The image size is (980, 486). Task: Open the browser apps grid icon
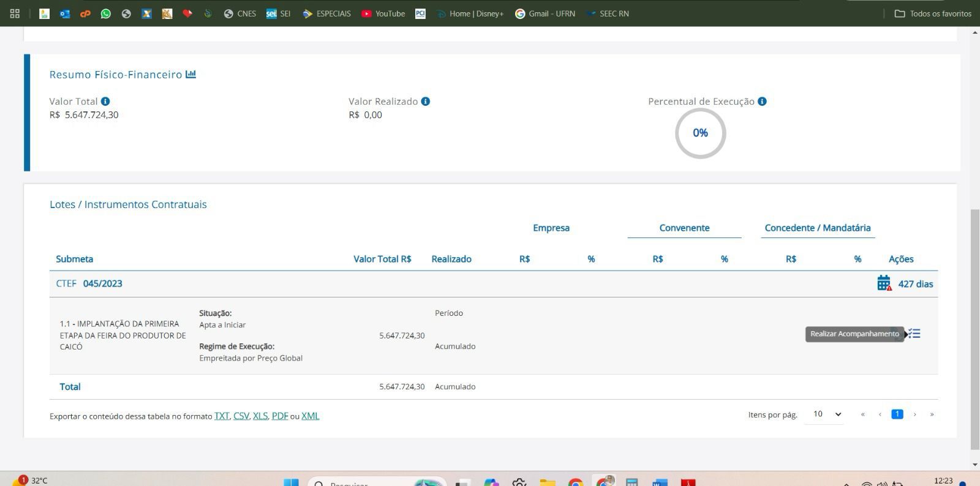[15, 13]
